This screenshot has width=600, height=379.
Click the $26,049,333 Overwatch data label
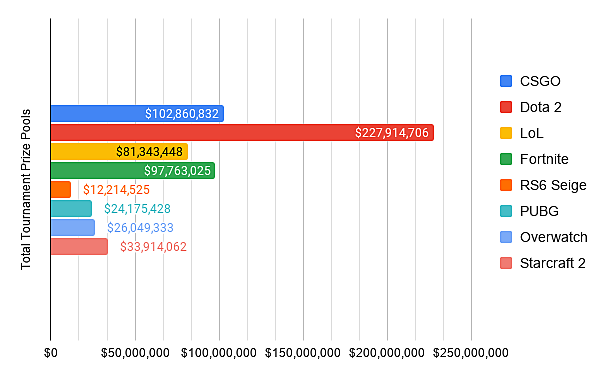pyautogui.click(x=140, y=228)
